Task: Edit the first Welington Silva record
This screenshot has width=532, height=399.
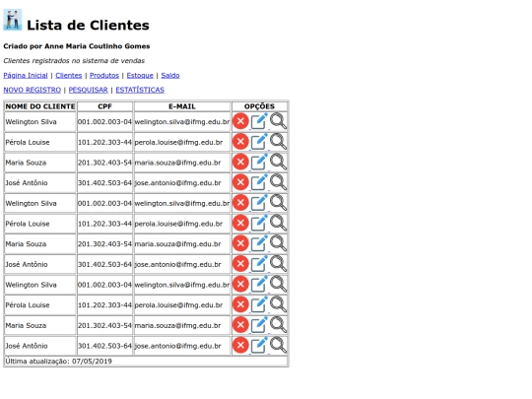Action: [259, 121]
